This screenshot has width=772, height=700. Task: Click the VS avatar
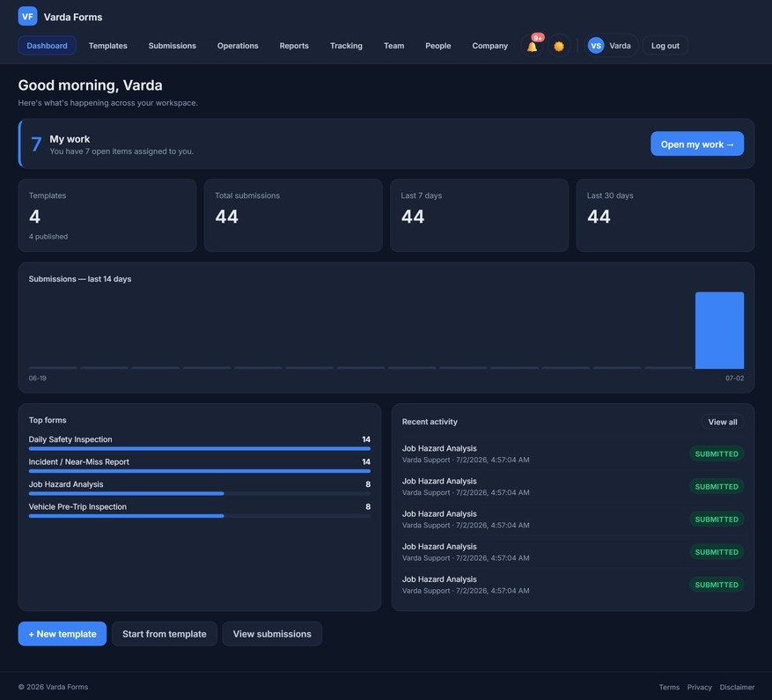pyautogui.click(x=596, y=46)
